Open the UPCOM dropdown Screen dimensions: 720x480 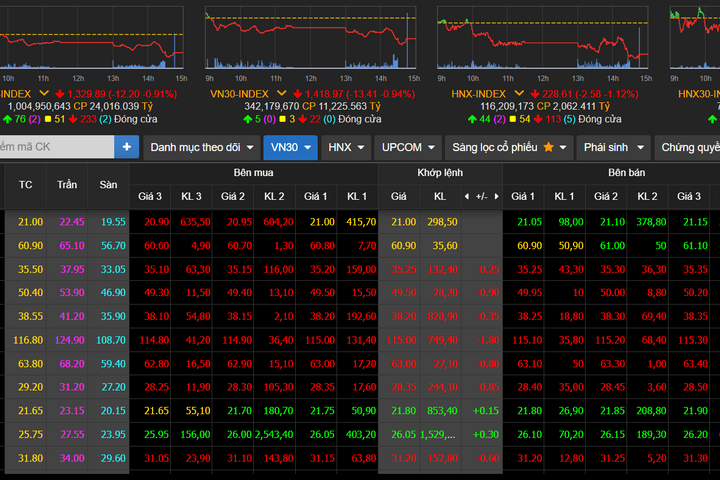point(408,147)
